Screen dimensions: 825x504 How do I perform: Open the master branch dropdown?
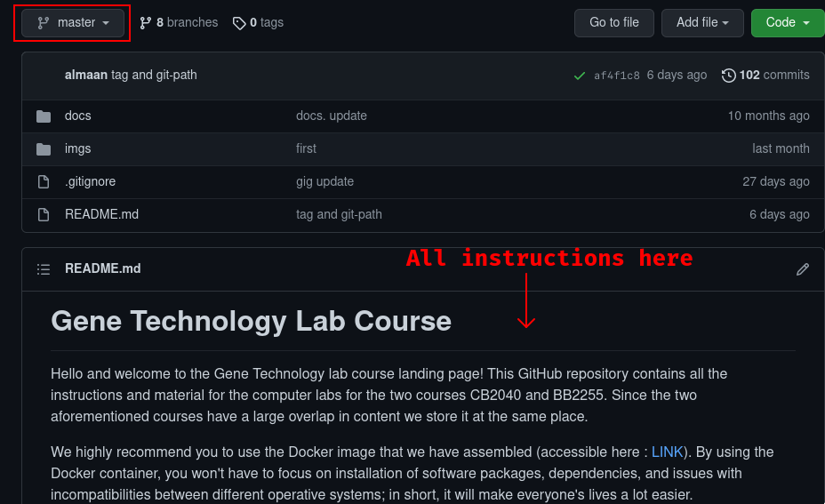pyautogui.click(x=74, y=23)
